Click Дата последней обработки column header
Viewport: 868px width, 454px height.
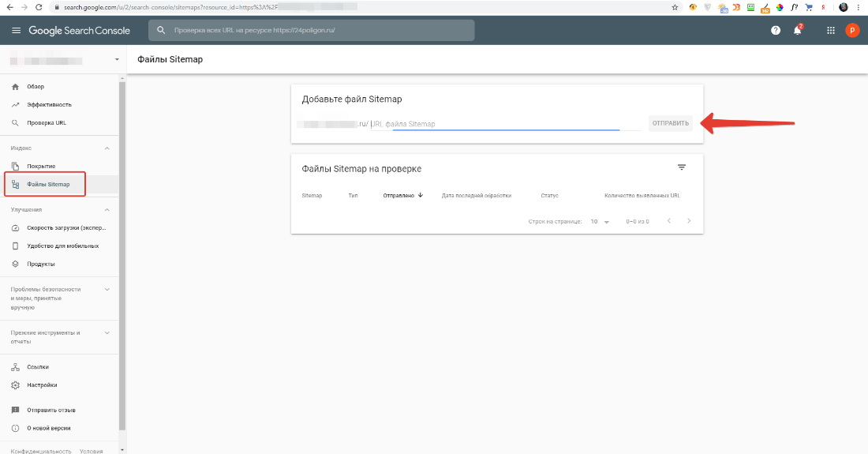(x=476, y=196)
